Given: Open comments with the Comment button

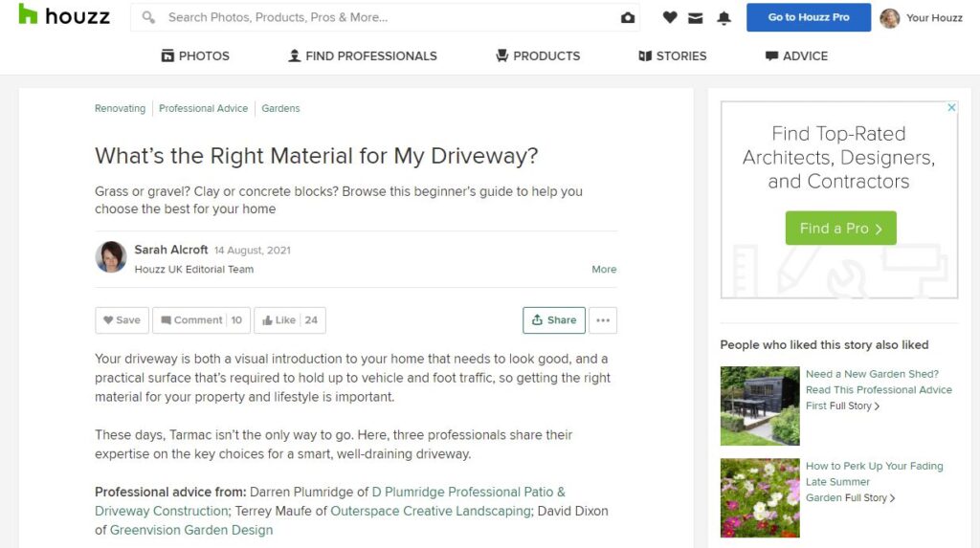Looking at the screenshot, I should point(201,320).
